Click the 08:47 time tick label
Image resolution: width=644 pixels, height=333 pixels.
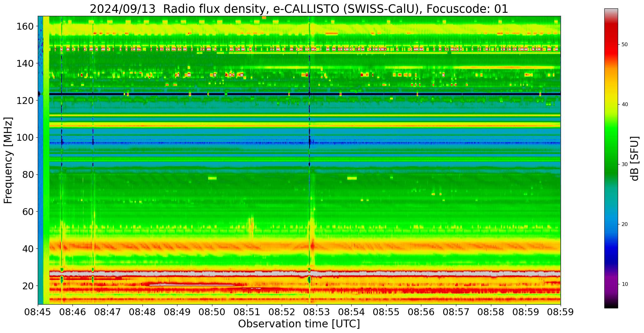(108, 312)
